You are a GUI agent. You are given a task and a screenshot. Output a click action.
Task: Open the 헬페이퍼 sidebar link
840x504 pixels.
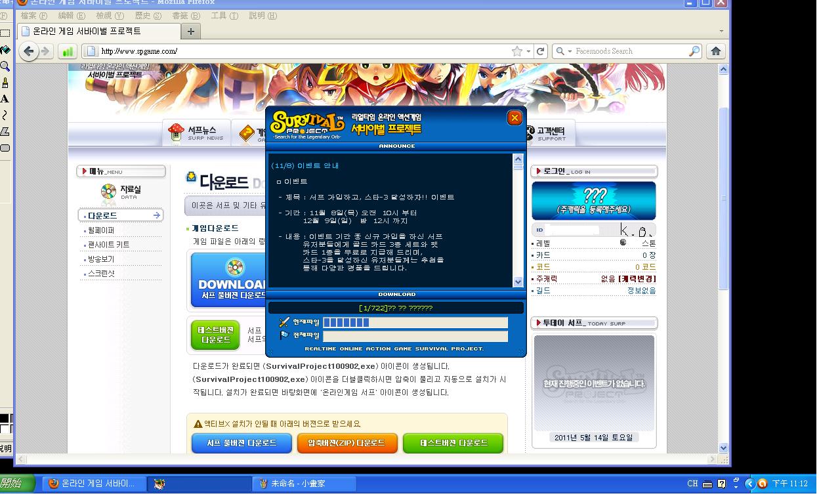point(101,230)
